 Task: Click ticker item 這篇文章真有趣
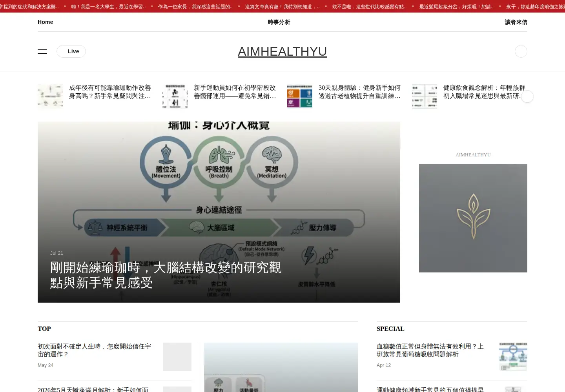282,7
